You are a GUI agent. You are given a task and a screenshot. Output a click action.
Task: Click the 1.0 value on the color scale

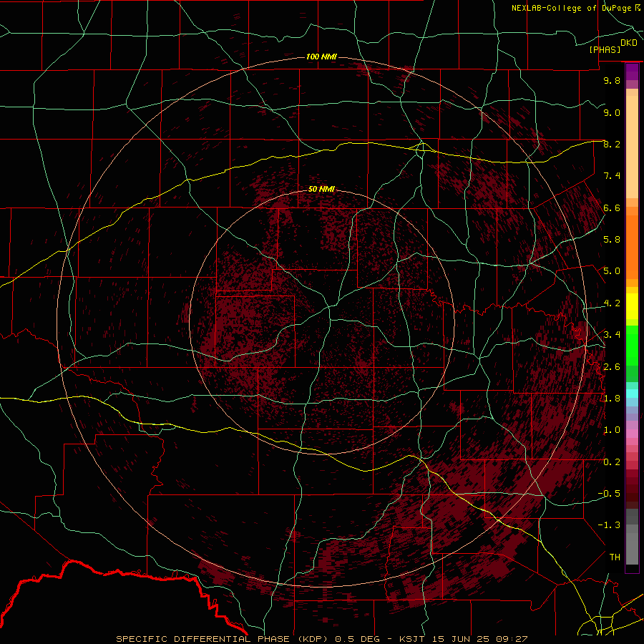(612, 430)
